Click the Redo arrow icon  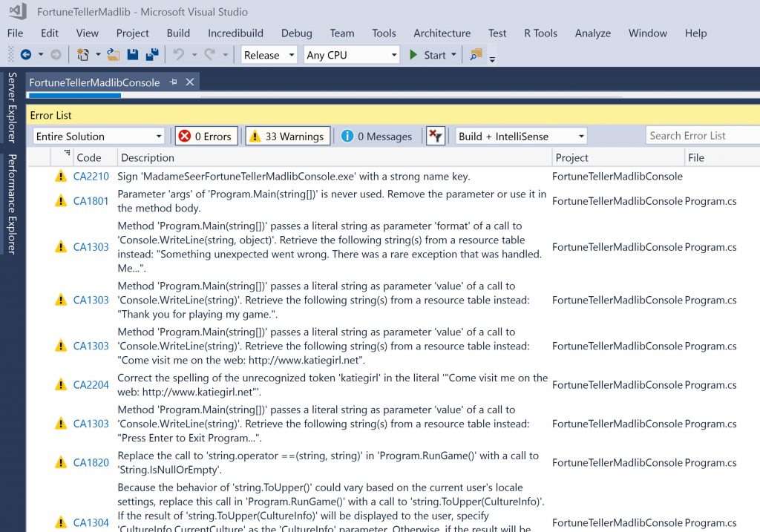(x=209, y=55)
